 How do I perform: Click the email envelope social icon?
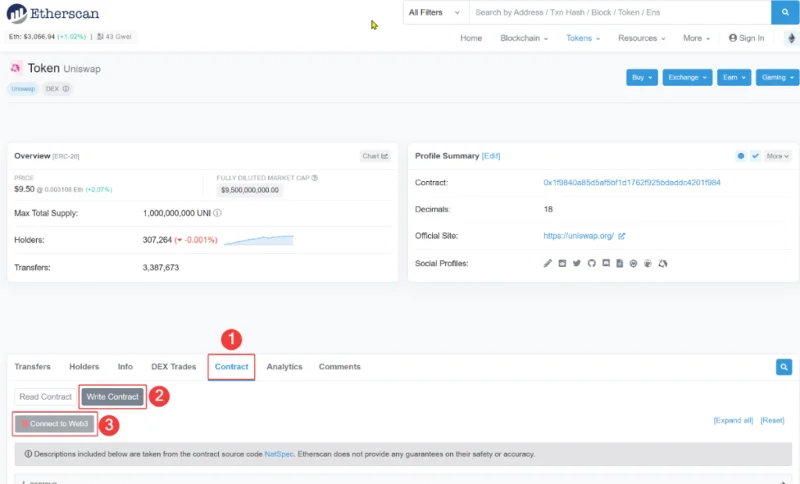562,264
